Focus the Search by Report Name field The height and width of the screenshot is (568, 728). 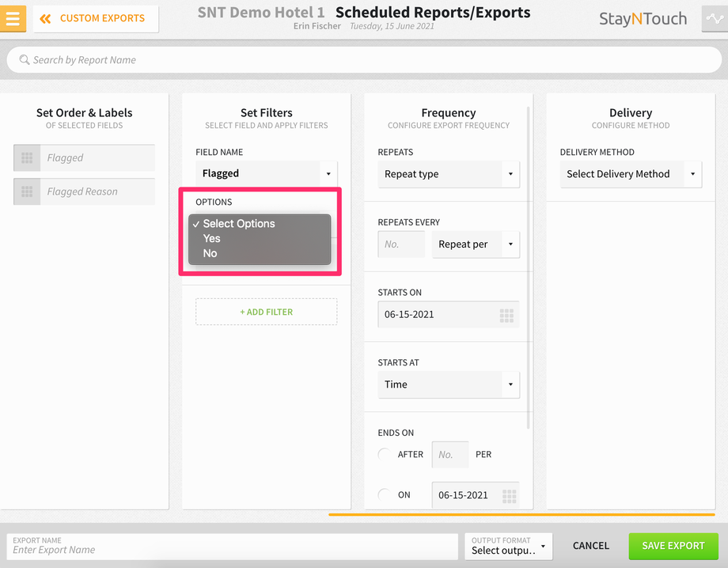click(363, 60)
